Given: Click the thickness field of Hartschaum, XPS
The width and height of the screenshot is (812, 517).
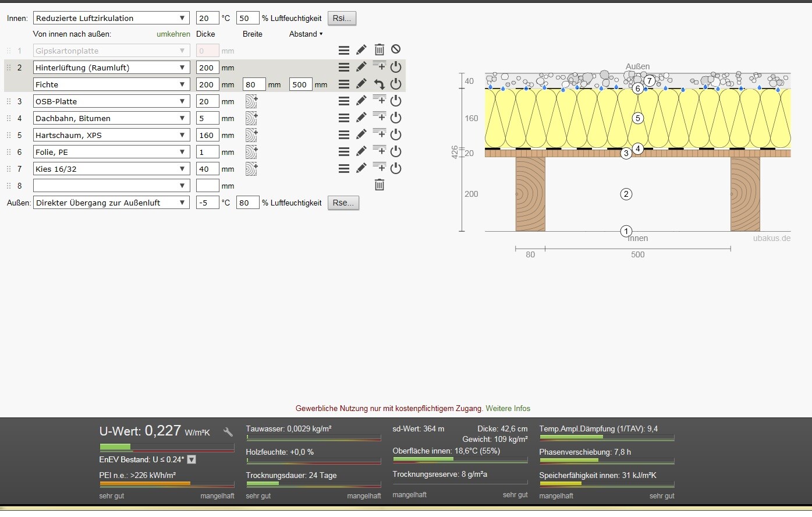Looking at the screenshot, I should [x=207, y=135].
